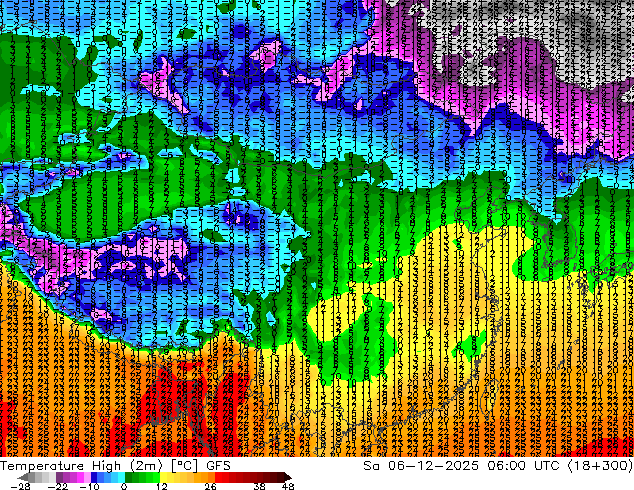The height and width of the screenshot is (490, 634).
Task: Click the dark maroon right arrow end of legend
Action: point(287,477)
